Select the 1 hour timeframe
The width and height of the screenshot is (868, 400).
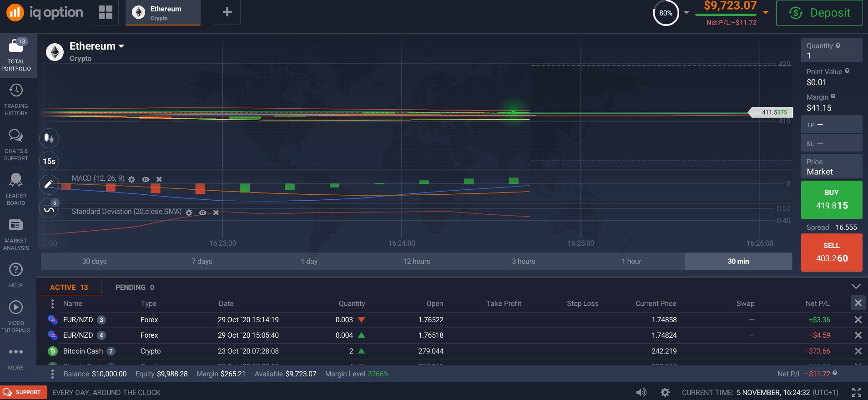click(631, 261)
